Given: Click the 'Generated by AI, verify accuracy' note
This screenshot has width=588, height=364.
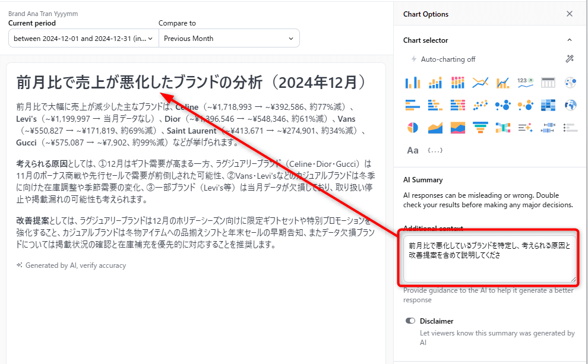Looking at the screenshot, I should (x=71, y=265).
